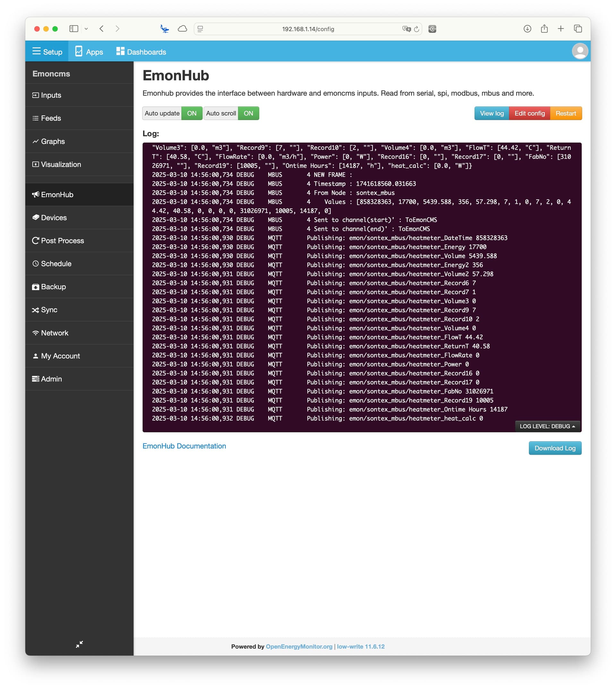Viewport: 616px width, 689px height.
Task: Expand the Safari sidebar dropdown chevron
Action: point(86,29)
